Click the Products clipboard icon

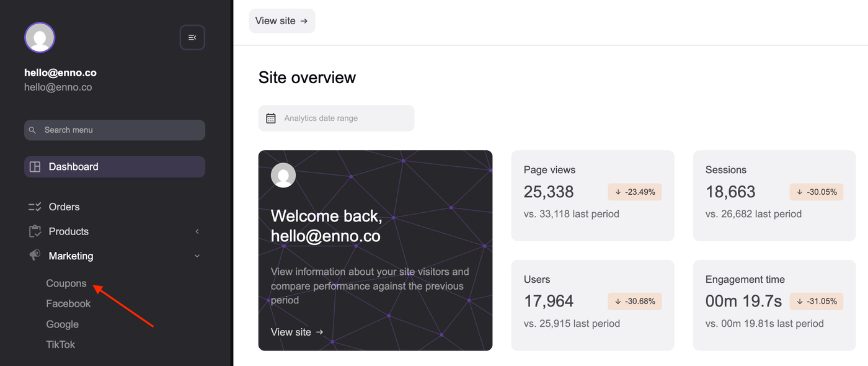pos(35,231)
